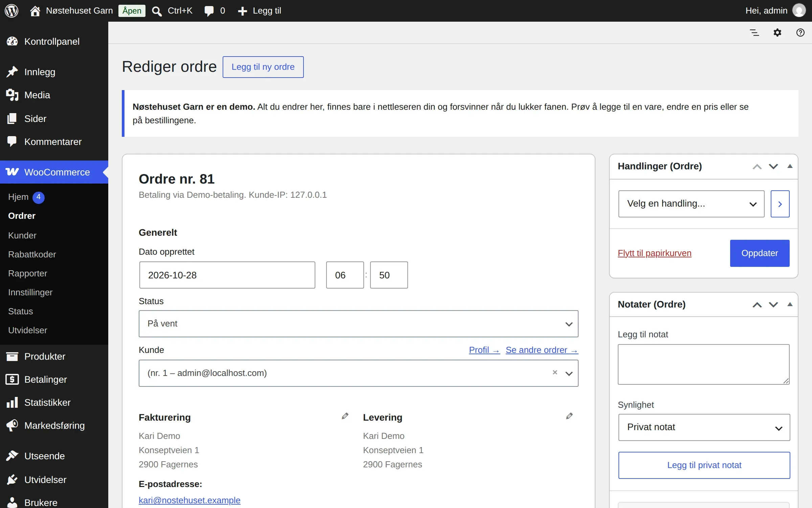812x508 pixels.
Task: Open Betalinger in sidebar
Action: click(54, 379)
